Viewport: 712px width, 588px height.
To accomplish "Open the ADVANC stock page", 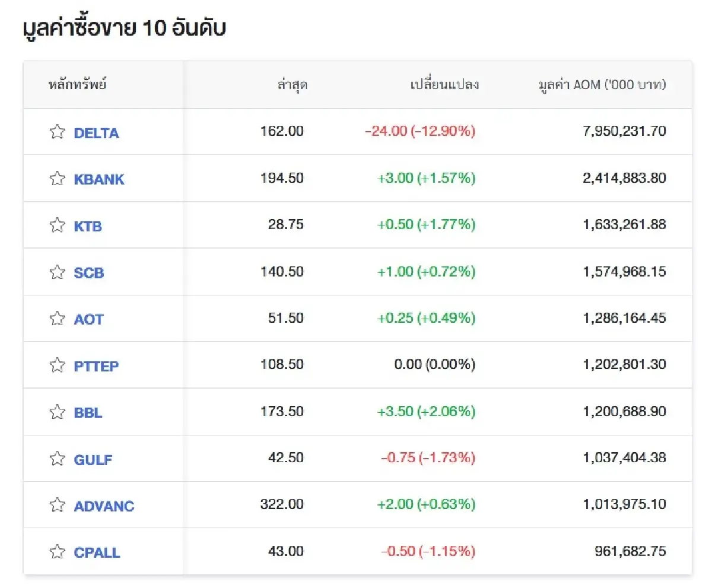I will click(104, 506).
